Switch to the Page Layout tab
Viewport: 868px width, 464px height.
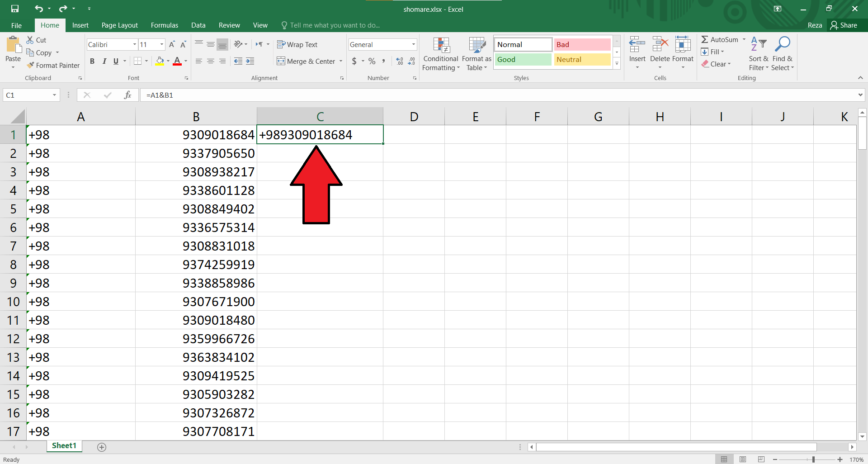coord(119,25)
